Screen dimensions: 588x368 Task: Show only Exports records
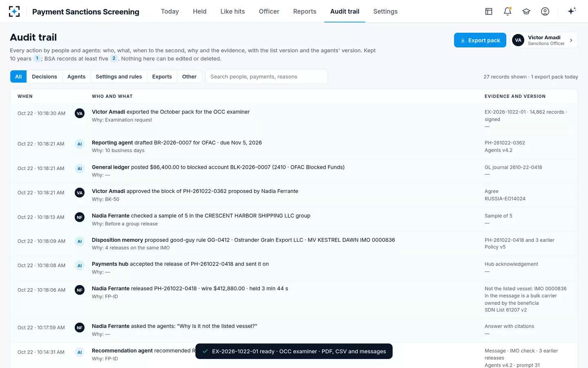[x=162, y=76]
